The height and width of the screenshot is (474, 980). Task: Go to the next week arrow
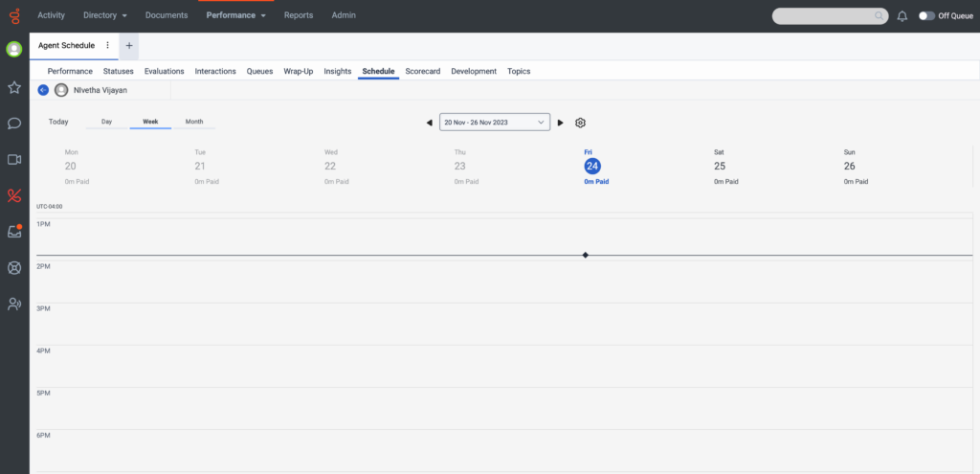click(x=561, y=123)
